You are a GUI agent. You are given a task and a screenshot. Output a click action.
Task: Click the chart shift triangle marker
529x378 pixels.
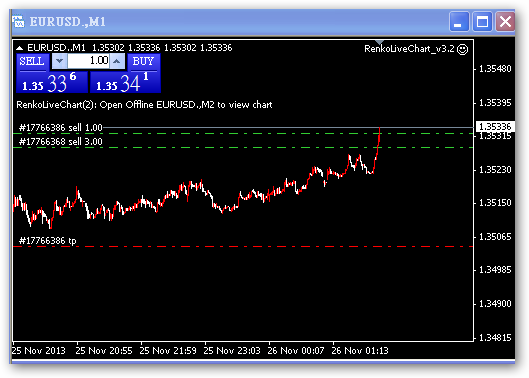click(x=379, y=42)
